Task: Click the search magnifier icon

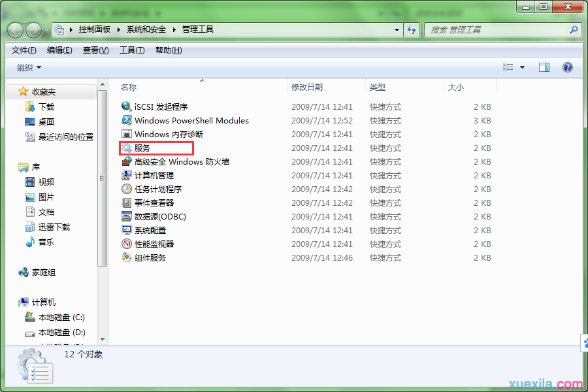Action: (x=574, y=29)
